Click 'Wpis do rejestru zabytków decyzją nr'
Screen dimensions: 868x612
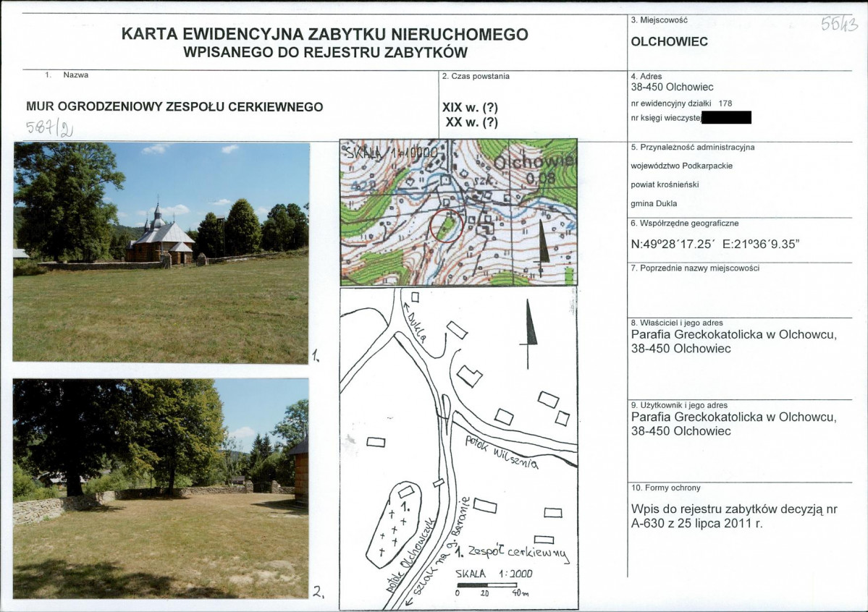(x=734, y=509)
